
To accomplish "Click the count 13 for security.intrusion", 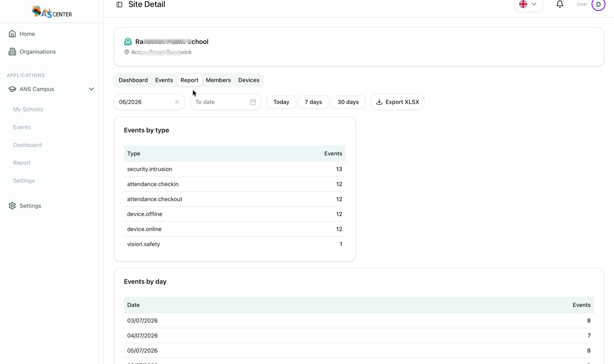I will (339, 169).
